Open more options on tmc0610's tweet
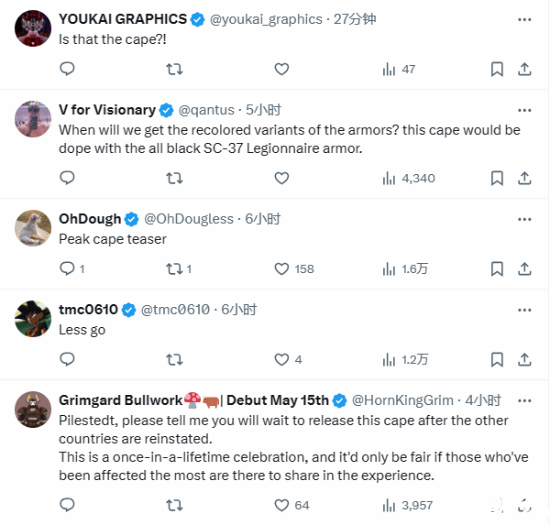Screen dimensions: 550x525 (x=524, y=310)
